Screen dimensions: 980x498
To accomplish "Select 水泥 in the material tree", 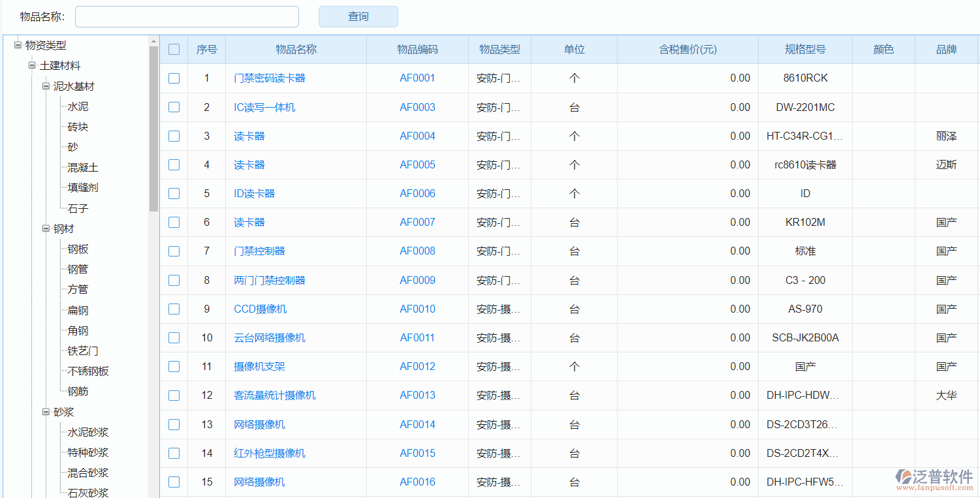I will pyautogui.click(x=78, y=106).
